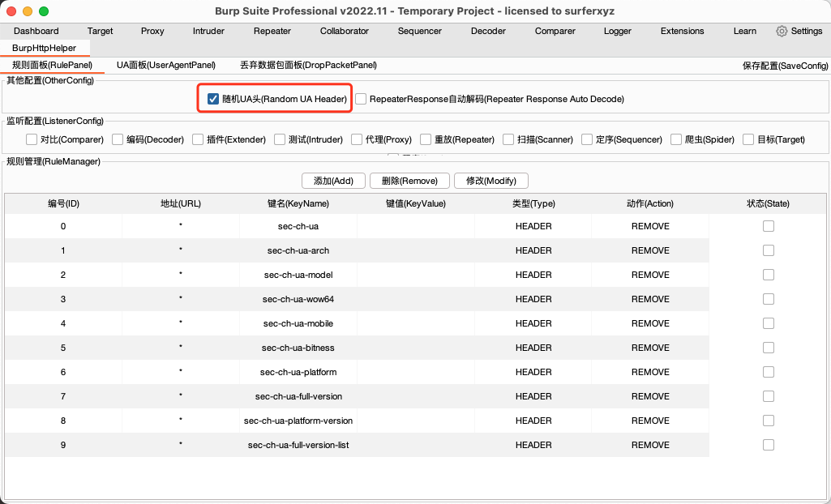The height and width of the screenshot is (504, 831).
Task: Go to the Proxy tab
Action: pos(152,32)
